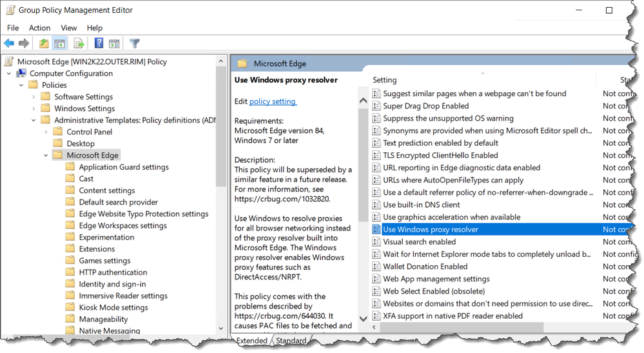The width and height of the screenshot is (644, 353).
Task: Open the Help menu
Action: click(x=95, y=28)
